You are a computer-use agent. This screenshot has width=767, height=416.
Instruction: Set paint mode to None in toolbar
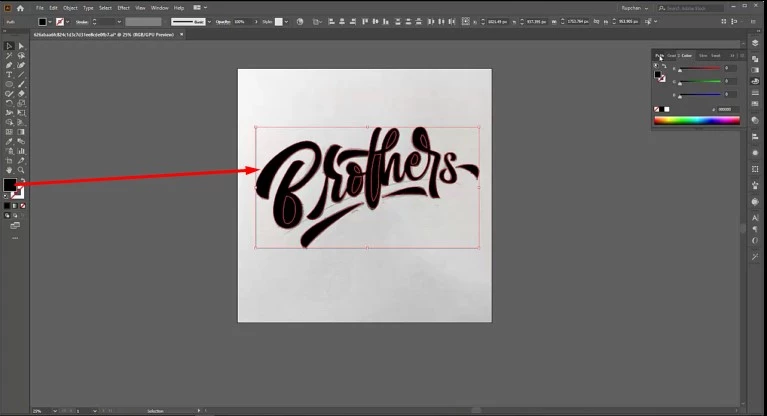[x=23, y=206]
